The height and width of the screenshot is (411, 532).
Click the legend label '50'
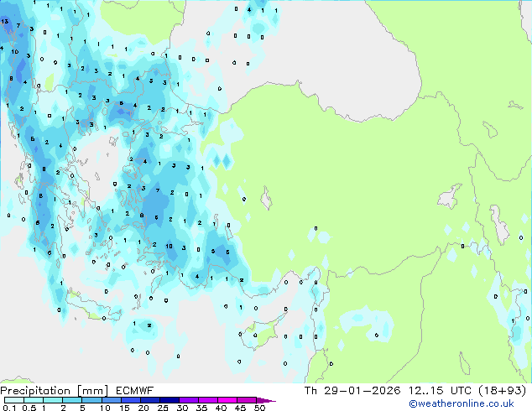[x=259, y=408]
